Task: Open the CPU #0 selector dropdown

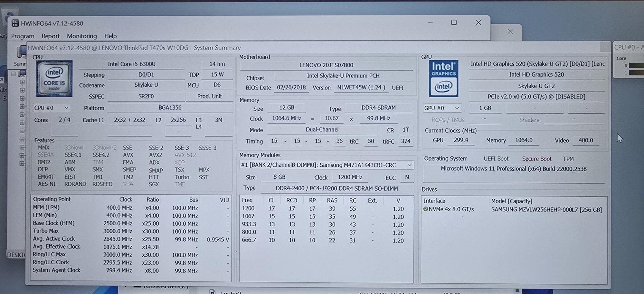Action: [x=52, y=108]
